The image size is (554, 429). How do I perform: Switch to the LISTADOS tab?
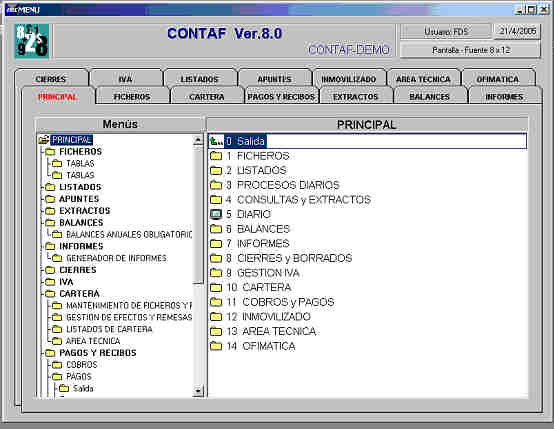coord(200,78)
